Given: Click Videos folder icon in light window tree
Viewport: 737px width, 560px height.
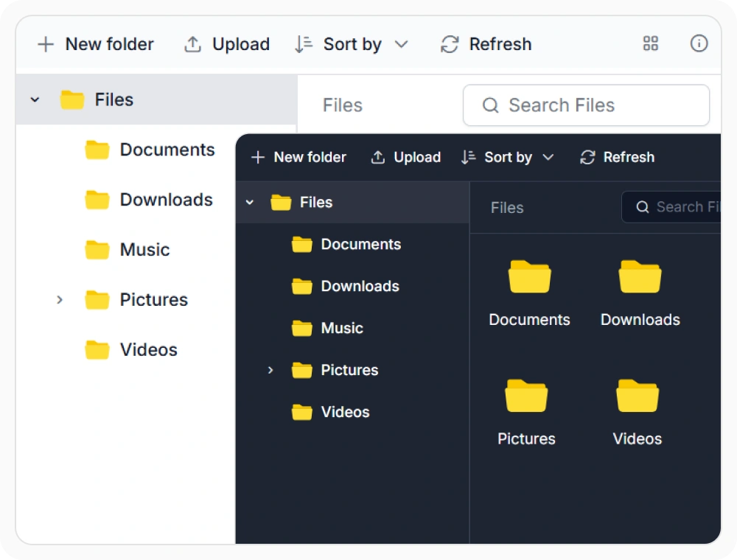Looking at the screenshot, I should (97, 349).
